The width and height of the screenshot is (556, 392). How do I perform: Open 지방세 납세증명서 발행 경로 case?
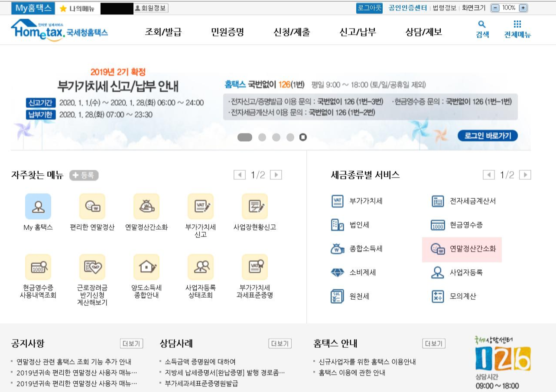[x=224, y=373]
